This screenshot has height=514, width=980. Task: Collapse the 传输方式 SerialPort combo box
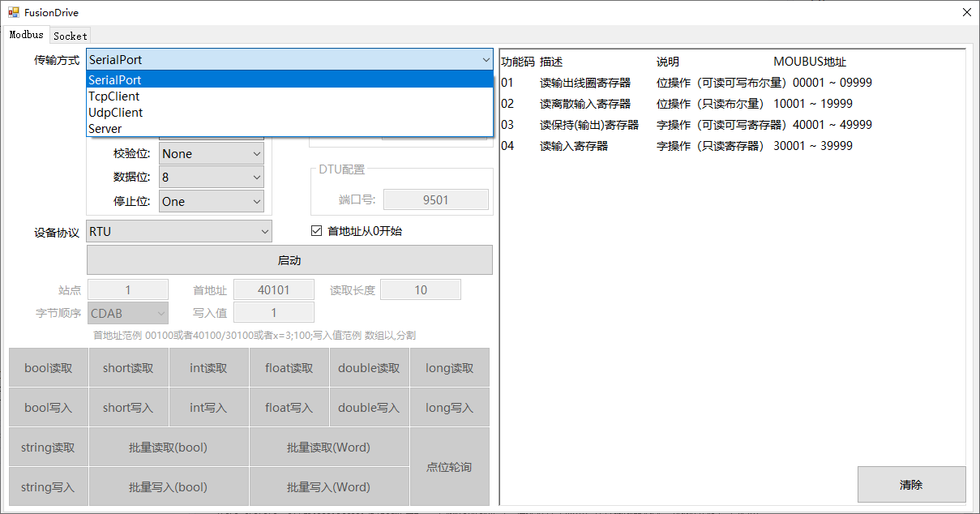tap(289, 59)
